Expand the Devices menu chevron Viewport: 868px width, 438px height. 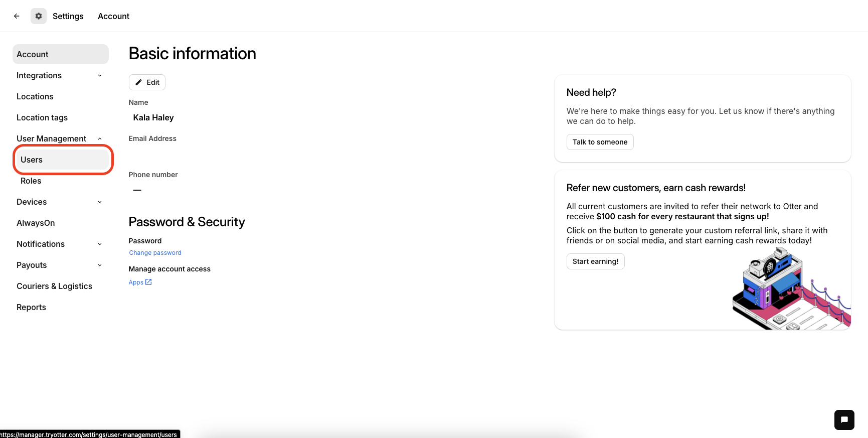100,202
